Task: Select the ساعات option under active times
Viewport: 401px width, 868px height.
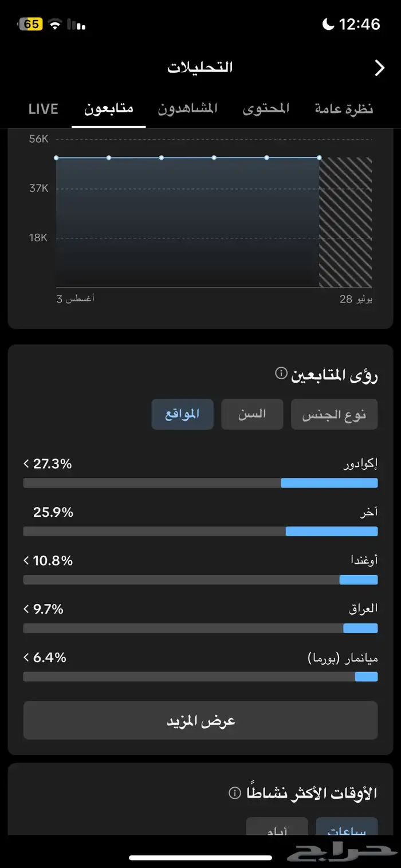Action: click(x=347, y=828)
